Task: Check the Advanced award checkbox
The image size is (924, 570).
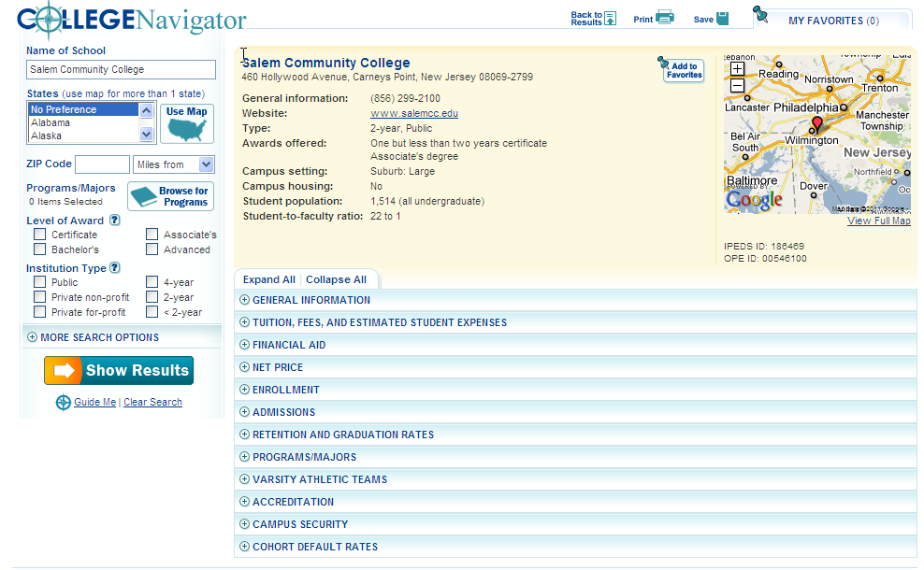Action: pyautogui.click(x=152, y=249)
